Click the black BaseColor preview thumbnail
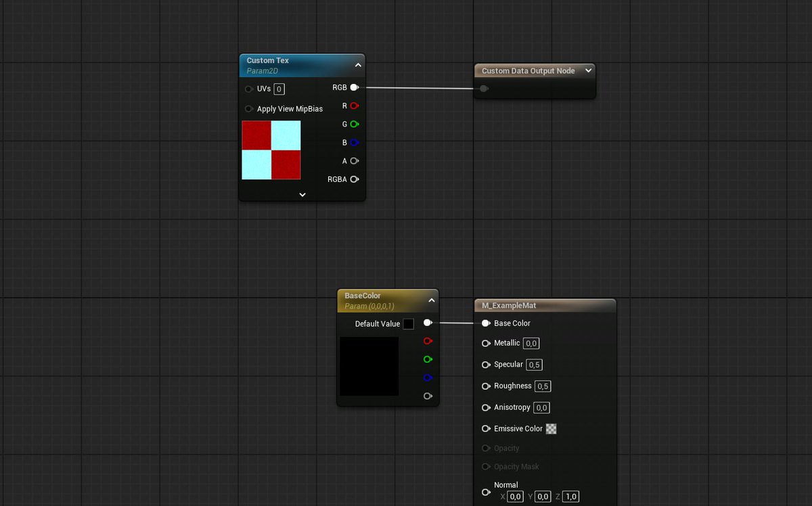 [x=369, y=366]
